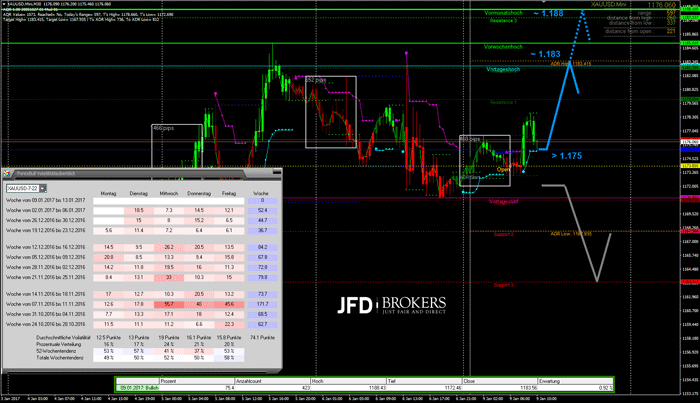Screen dimensions: 700x403
Task: Click the yellow Open line label
Action: pos(503,169)
